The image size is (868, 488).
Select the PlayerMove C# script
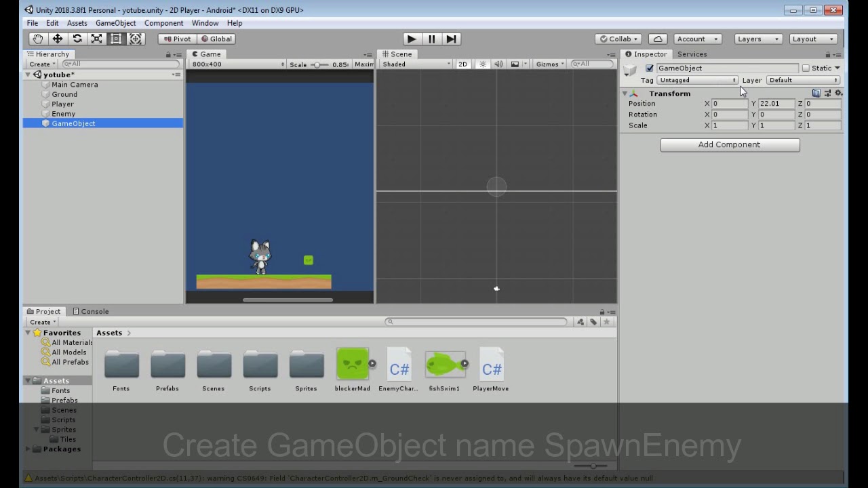491,366
